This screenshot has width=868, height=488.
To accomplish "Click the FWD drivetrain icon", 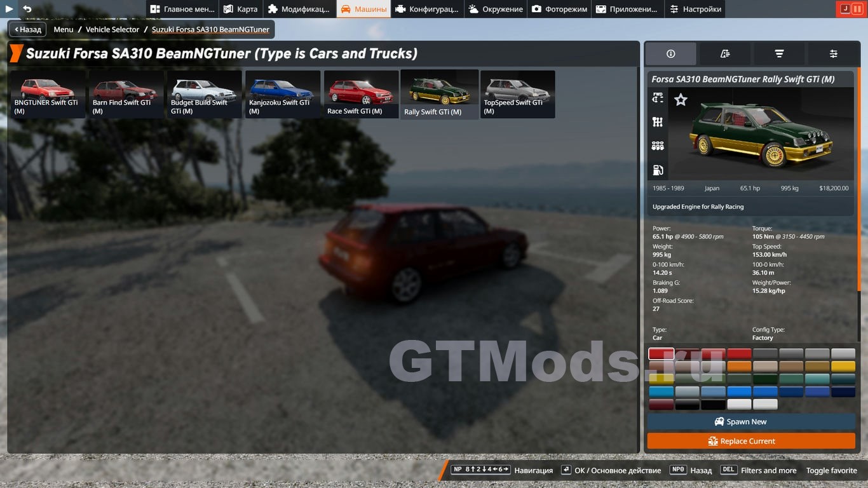I will (x=658, y=98).
